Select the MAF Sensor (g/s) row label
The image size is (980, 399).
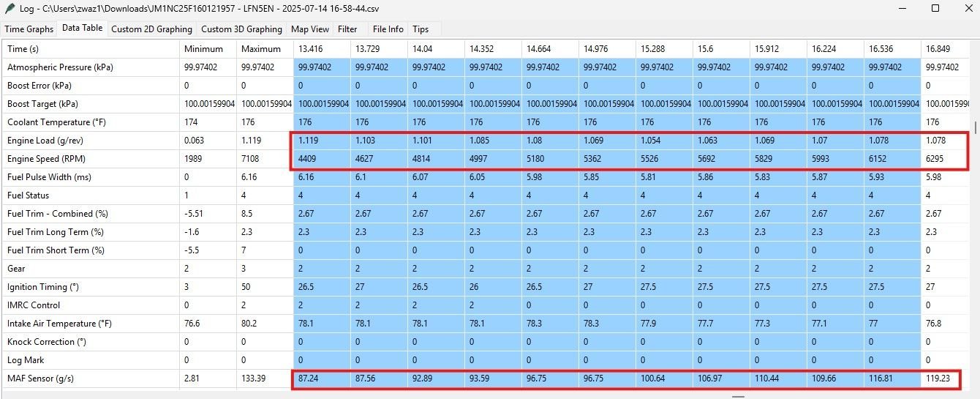tap(40, 379)
